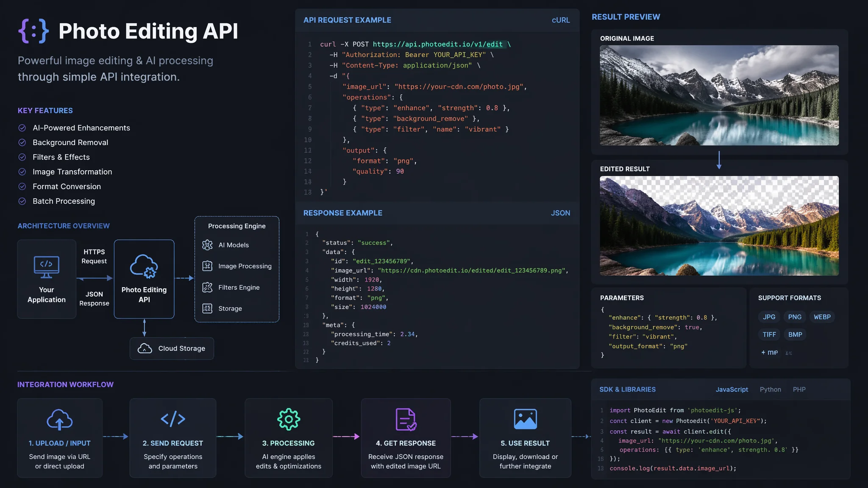Click the Photo Editing API page title
Image resolution: width=868 pixels, height=488 pixels.
pos(148,31)
